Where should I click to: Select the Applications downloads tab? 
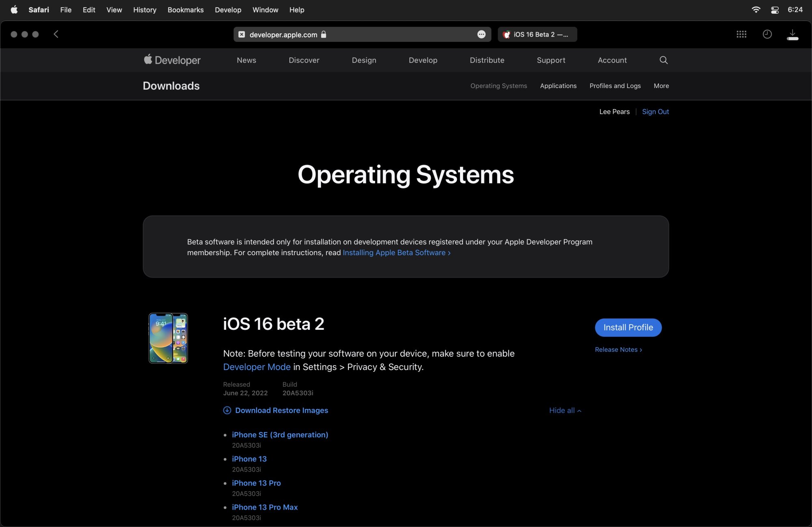558,86
